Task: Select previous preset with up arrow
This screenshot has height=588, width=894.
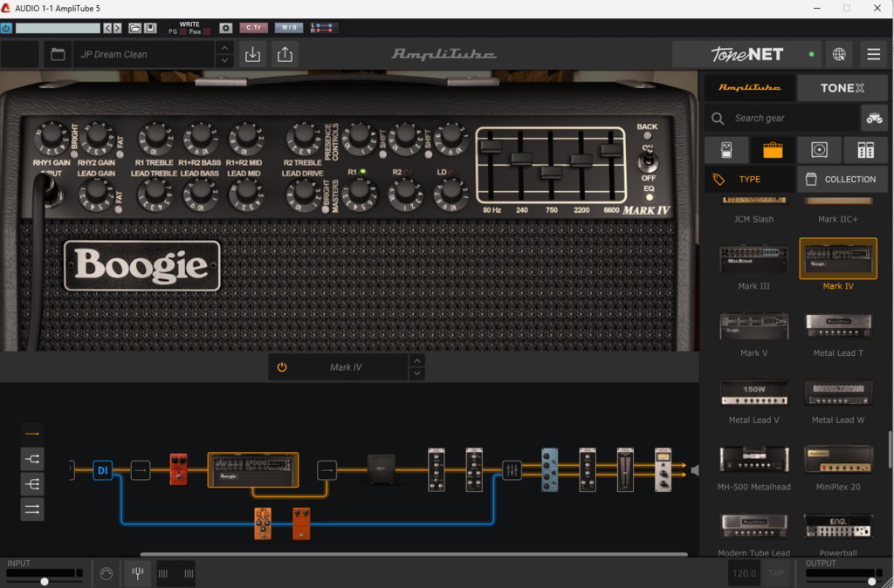Action: 224,49
